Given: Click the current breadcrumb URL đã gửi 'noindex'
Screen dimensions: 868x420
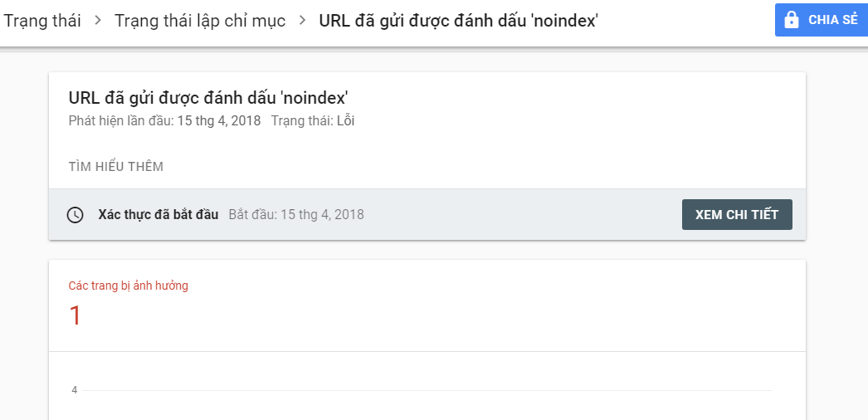Looking at the screenshot, I should (x=458, y=21).
